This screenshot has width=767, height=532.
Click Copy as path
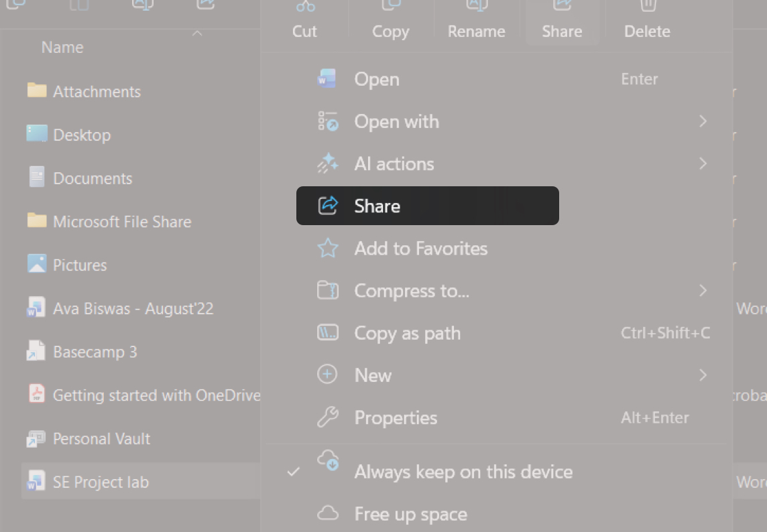pos(407,333)
